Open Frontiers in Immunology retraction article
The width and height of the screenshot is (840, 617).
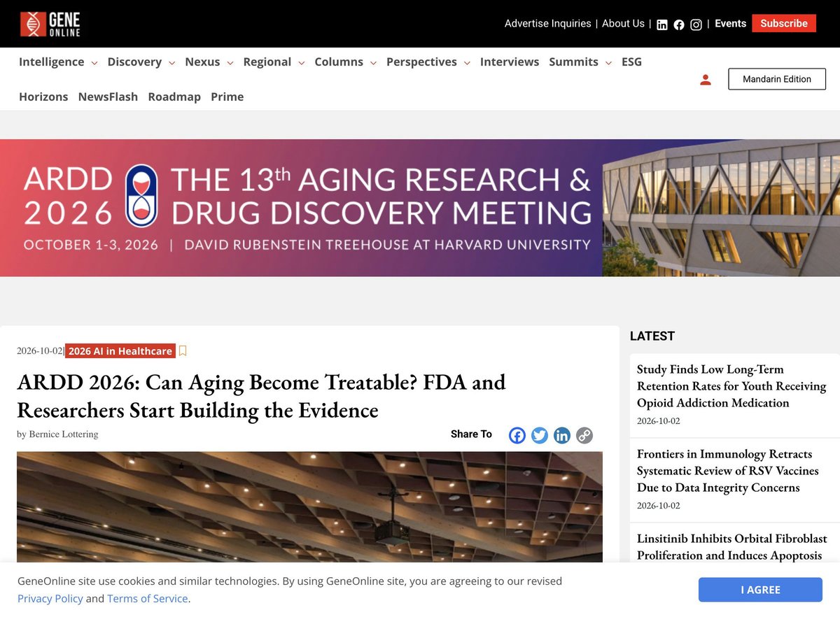pyautogui.click(x=728, y=471)
